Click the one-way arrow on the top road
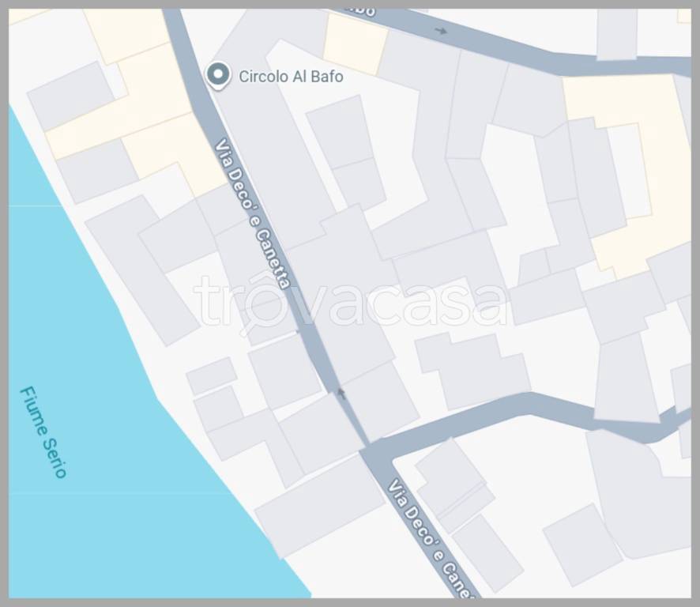 [441, 31]
